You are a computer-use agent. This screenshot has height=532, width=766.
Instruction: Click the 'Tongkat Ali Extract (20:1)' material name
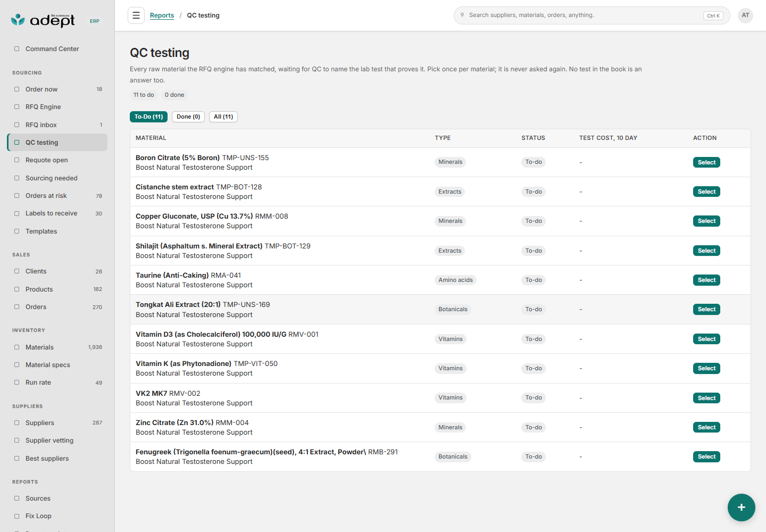pyautogui.click(x=178, y=305)
